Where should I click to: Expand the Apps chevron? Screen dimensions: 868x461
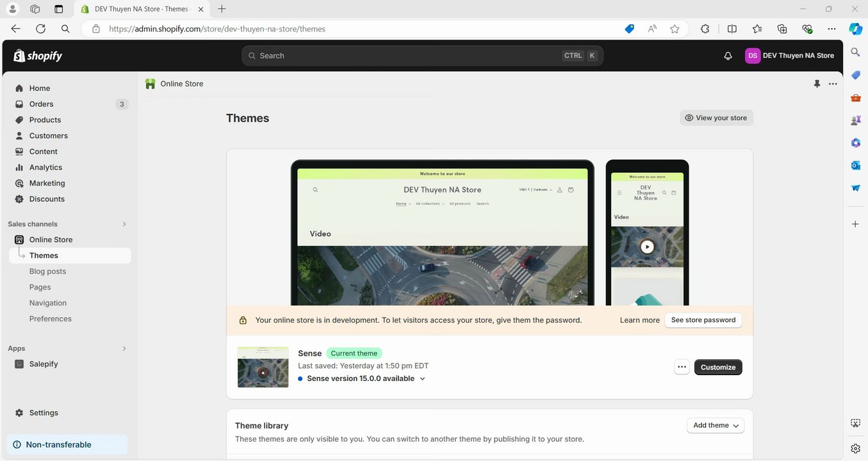click(124, 348)
